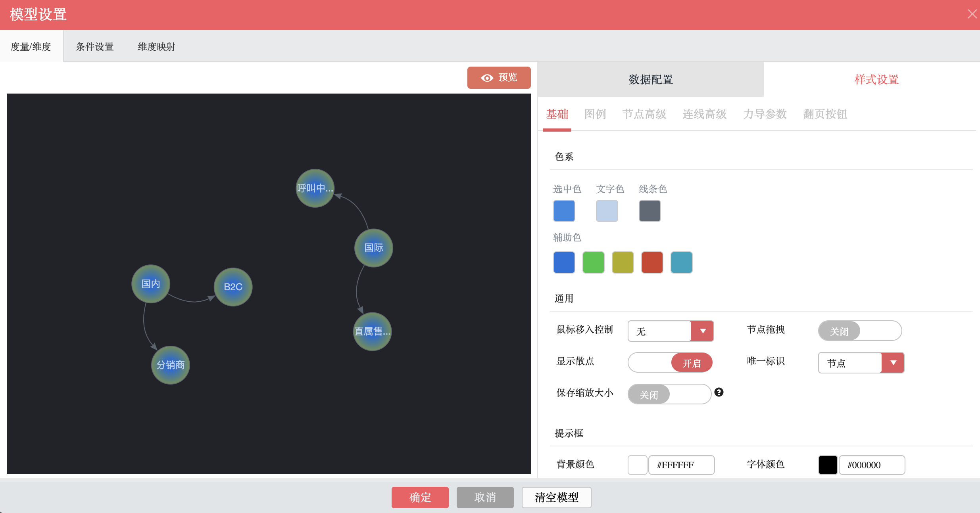Open the 条件设置 tab
This screenshot has height=513, width=980.
coord(94,46)
